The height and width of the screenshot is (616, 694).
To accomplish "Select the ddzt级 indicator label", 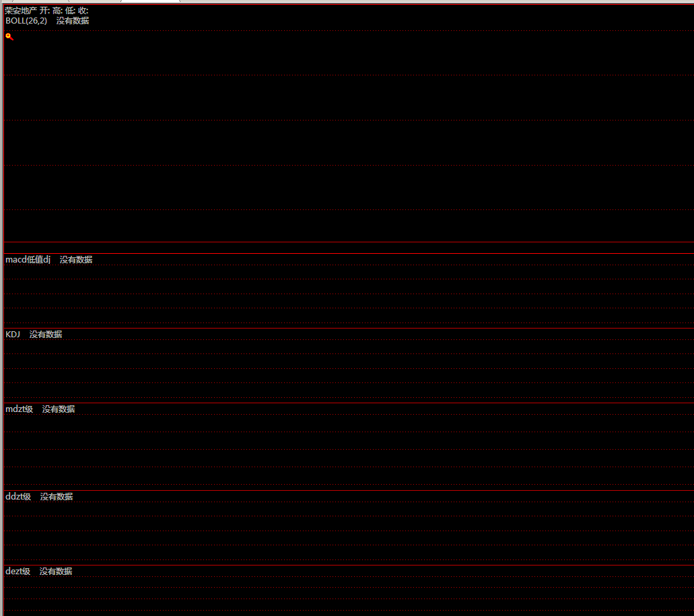I will click(x=18, y=497).
